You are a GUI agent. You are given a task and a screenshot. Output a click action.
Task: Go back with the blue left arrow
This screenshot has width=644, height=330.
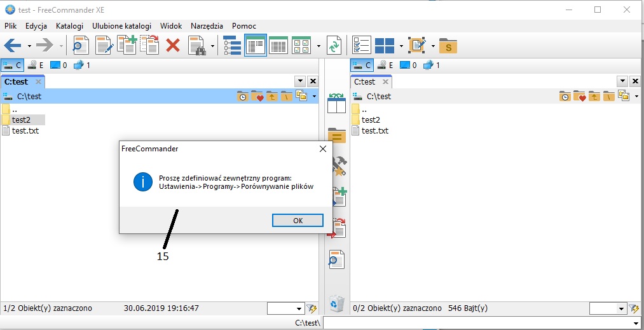point(12,45)
